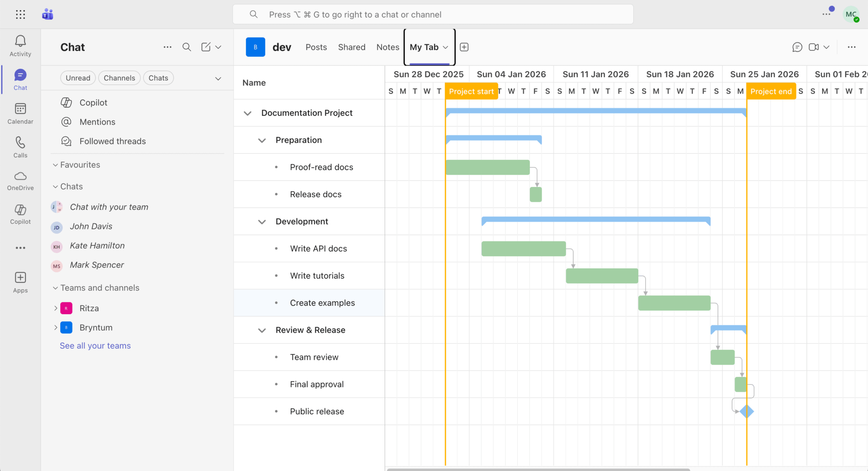
Task: Open the John Davis chat
Action: coord(91,226)
